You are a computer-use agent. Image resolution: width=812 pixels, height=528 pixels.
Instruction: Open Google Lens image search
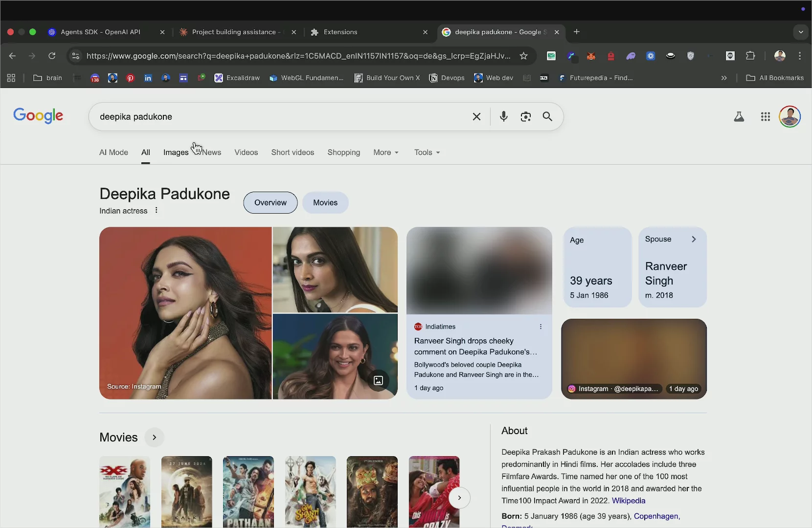pyautogui.click(x=525, y=116)
